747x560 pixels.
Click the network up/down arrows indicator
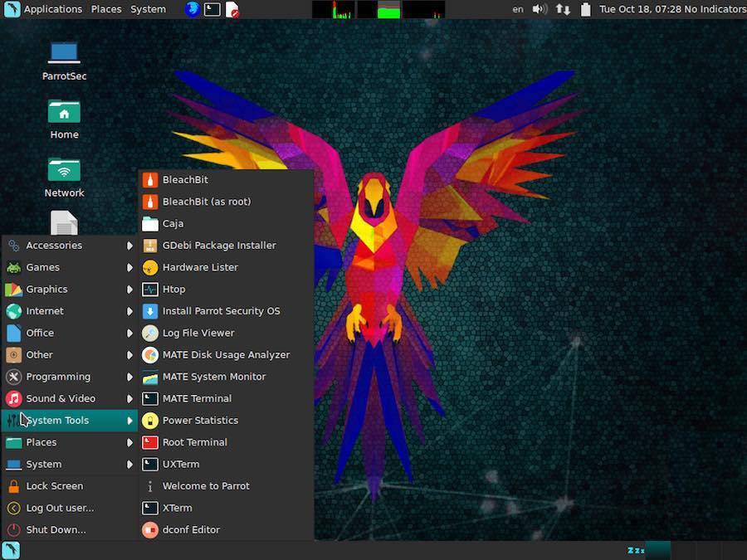click(563, 9)
